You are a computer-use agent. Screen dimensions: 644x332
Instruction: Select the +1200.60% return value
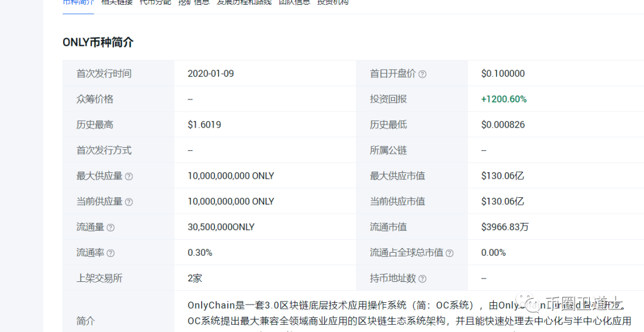tap(504, 99)
